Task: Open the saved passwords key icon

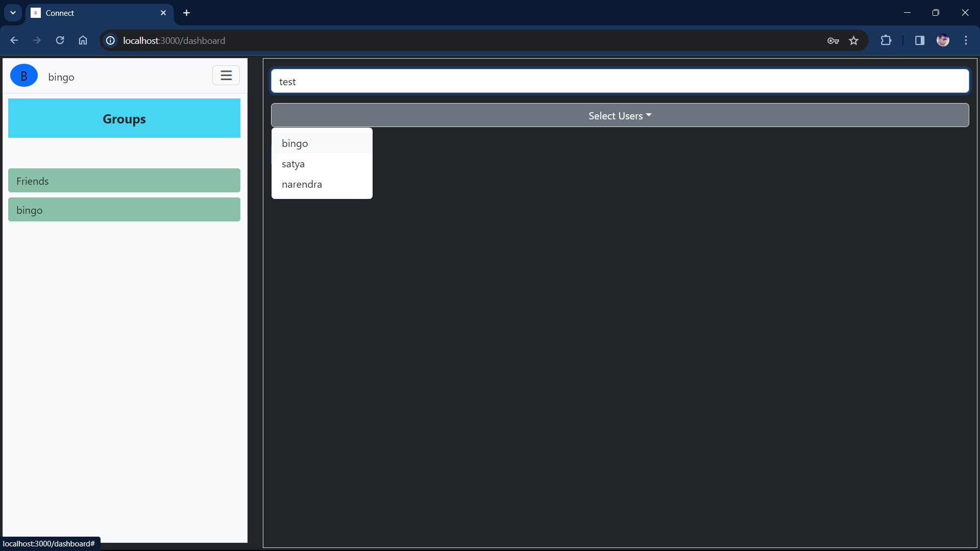Action: [x=833, y=40]
